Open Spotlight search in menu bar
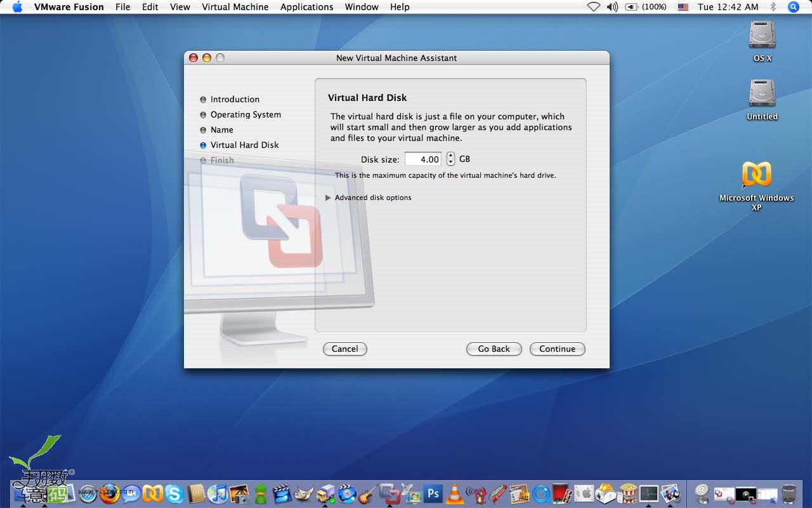 794,7
